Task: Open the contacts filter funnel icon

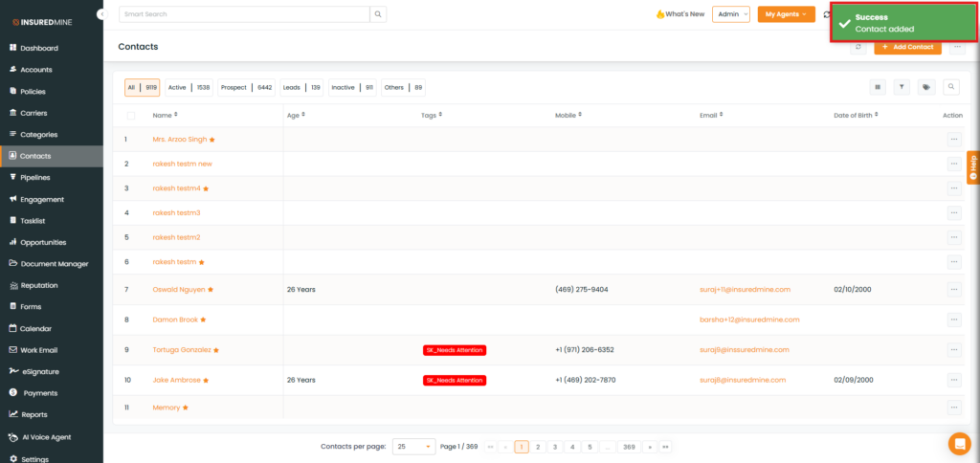Action: pos(902,87)
